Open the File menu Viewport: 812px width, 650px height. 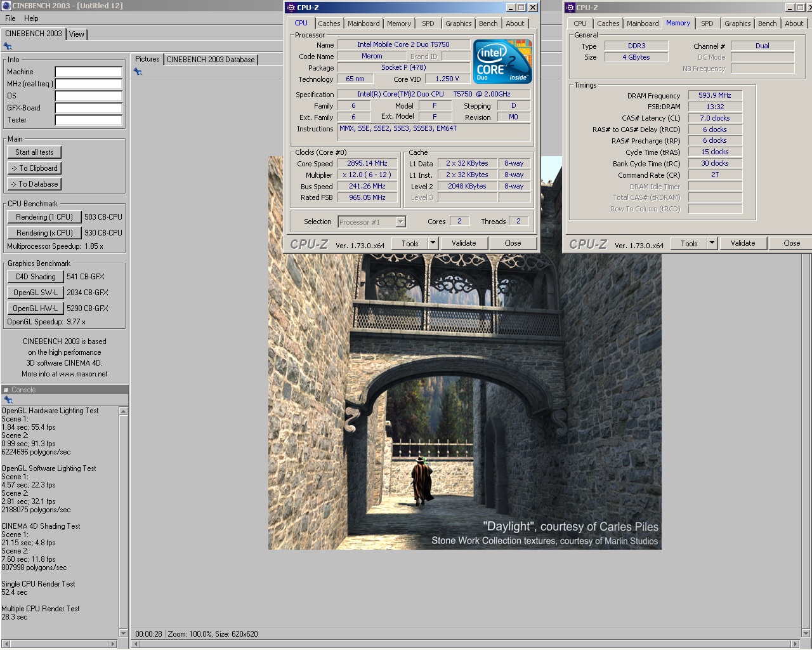10,18
